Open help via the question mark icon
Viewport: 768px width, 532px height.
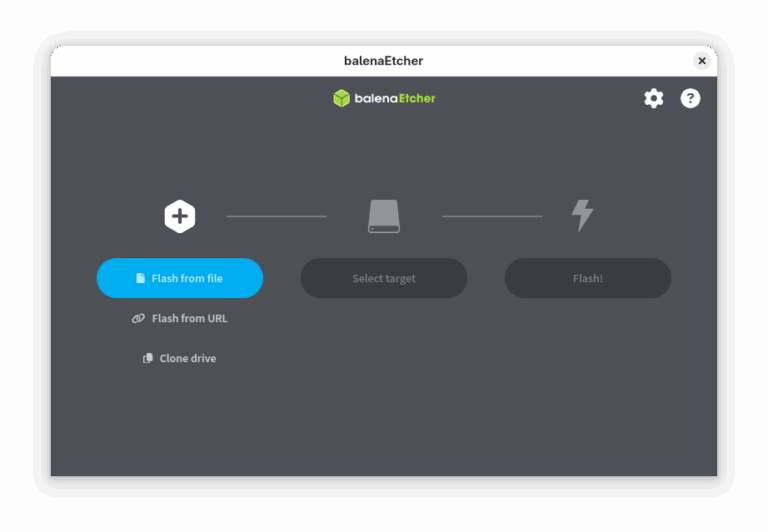(x=690, y=98)
